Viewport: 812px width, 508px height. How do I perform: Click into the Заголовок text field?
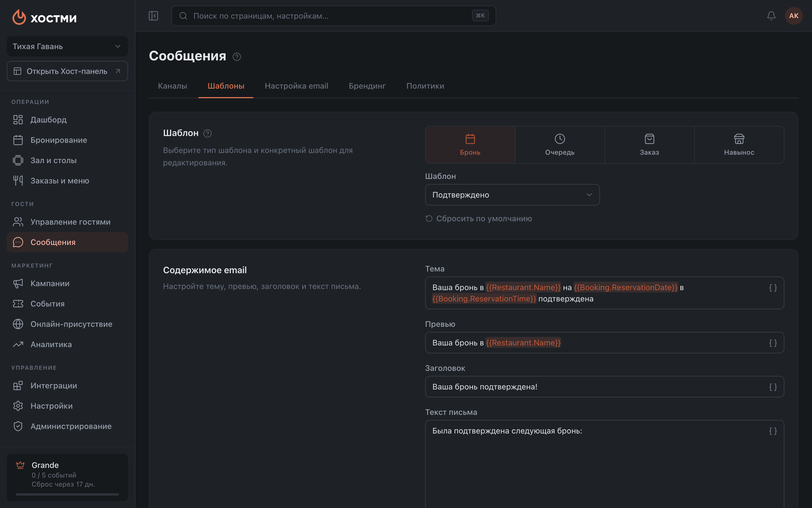[x=604, y=387]
